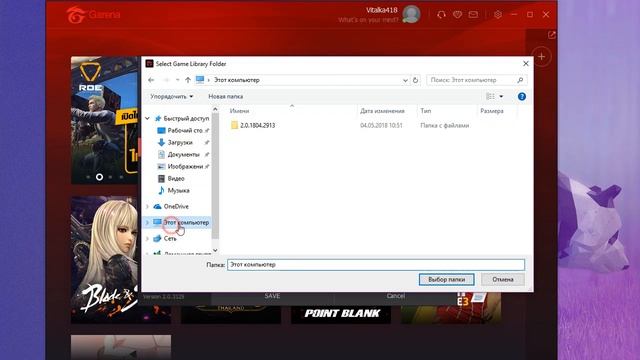Open the Garena headset support icon
This screenshot has height=360, width=640.
441,15
